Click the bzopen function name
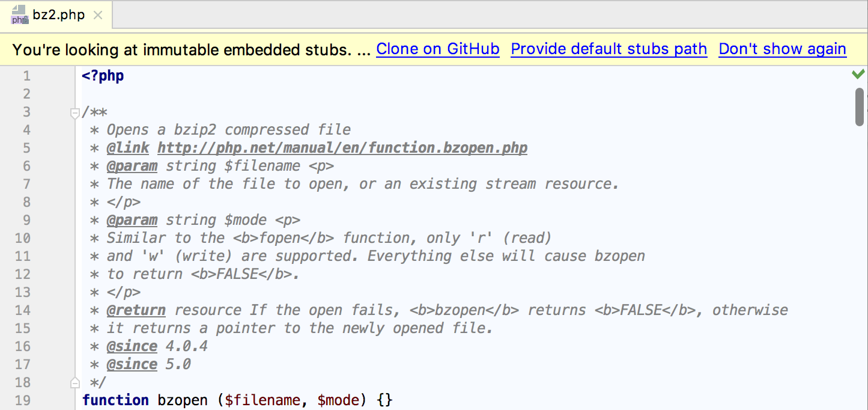Screen dimensions: 868x410 pos(183,400)
